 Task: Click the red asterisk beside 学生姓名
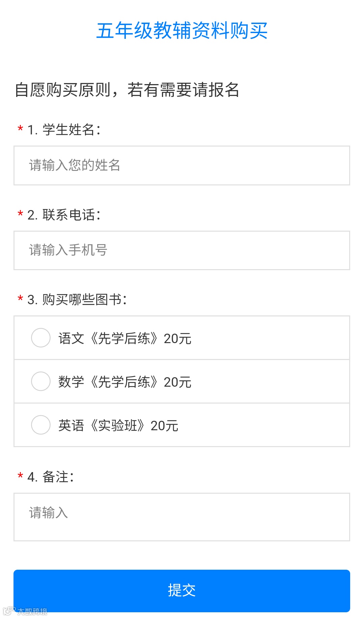20,128
